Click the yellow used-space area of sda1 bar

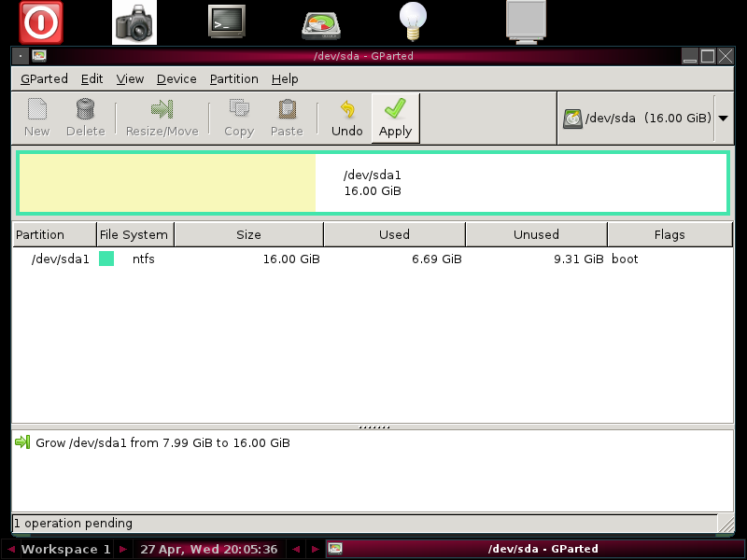[167, 183]
